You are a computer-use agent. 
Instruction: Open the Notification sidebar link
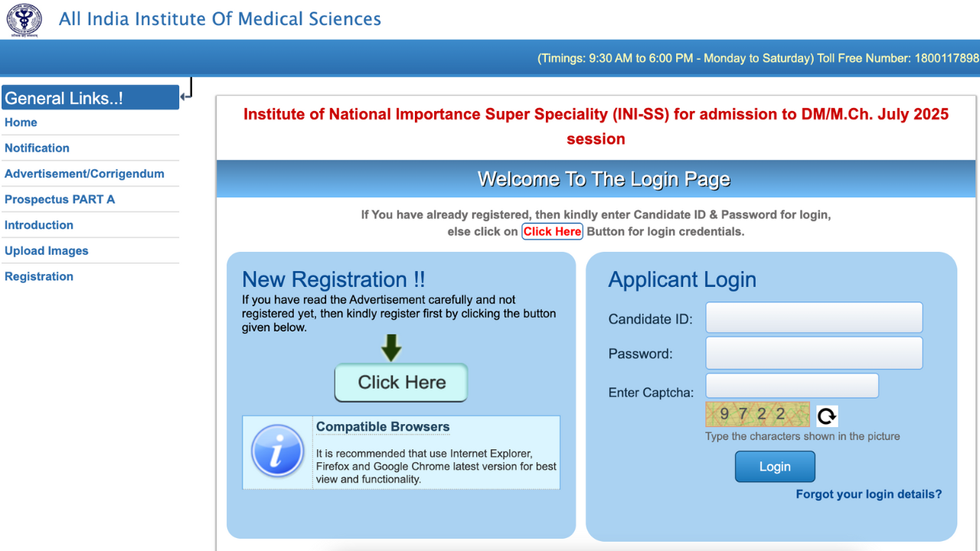click(37, 148)
